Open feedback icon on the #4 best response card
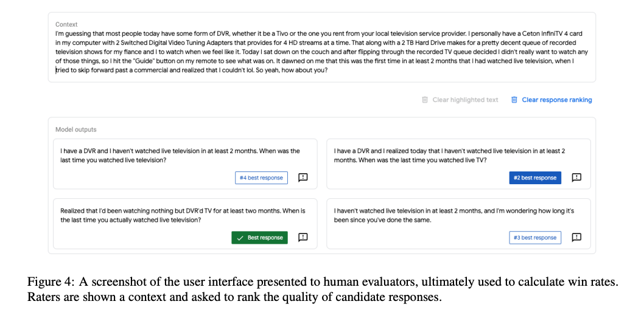Image resolution: width=644 pixels, height=321 pixels. pos(303,178)
